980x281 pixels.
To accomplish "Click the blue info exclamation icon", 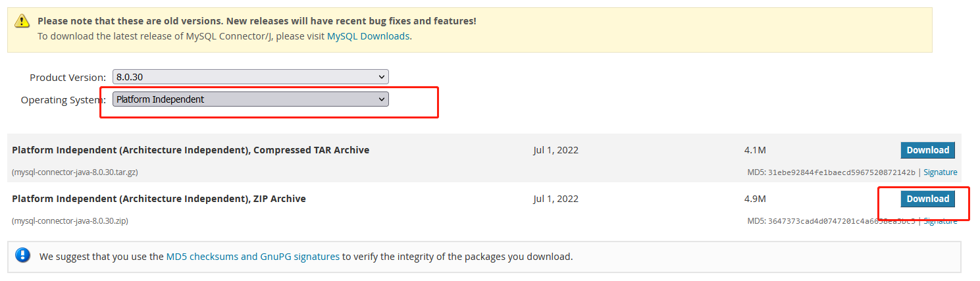I will (23, 256).
